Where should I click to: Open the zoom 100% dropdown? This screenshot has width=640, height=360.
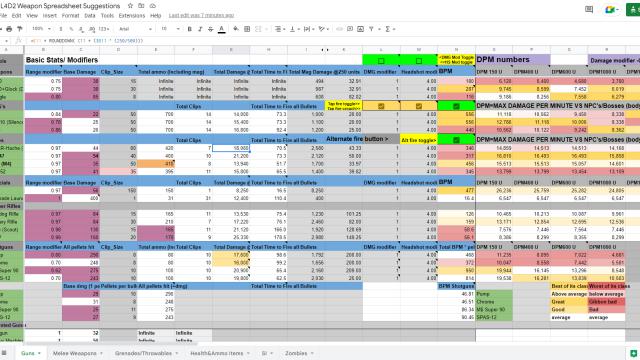pyautogui.click(x=41, y=29)
